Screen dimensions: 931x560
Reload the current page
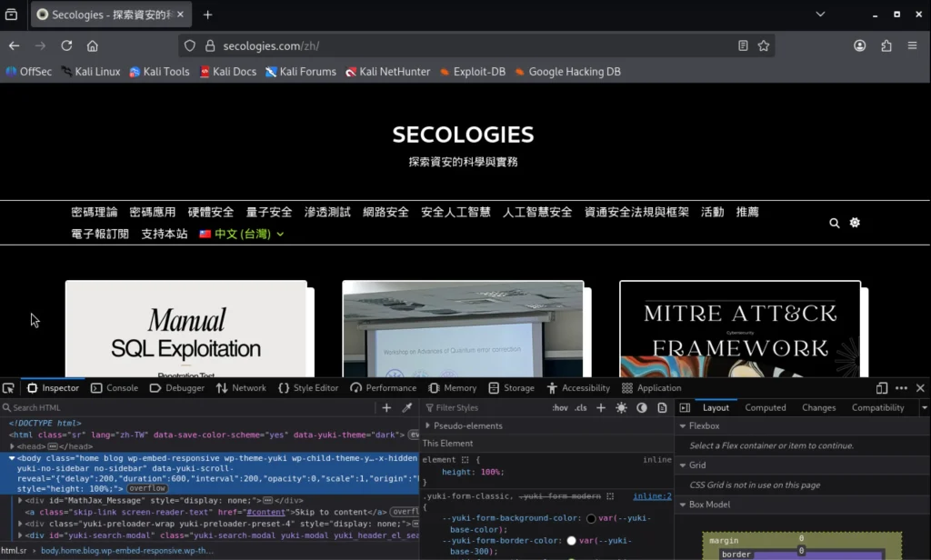tap(66, 45)
